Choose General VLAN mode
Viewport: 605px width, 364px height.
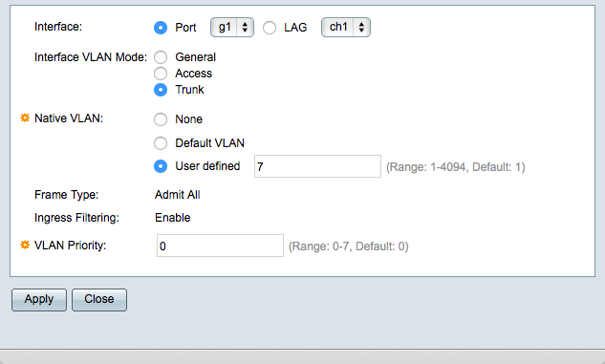coord(161,57)
